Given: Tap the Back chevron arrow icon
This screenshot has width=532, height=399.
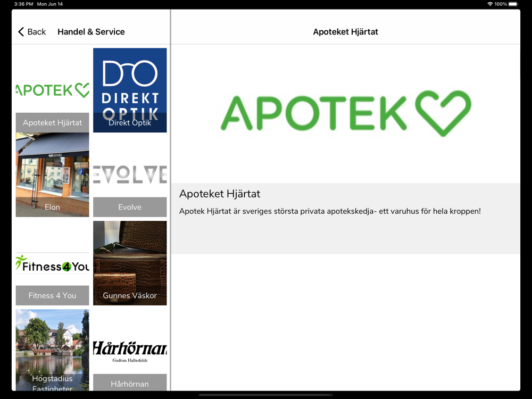Looking at the screenshot, I should tap(21, 32).
